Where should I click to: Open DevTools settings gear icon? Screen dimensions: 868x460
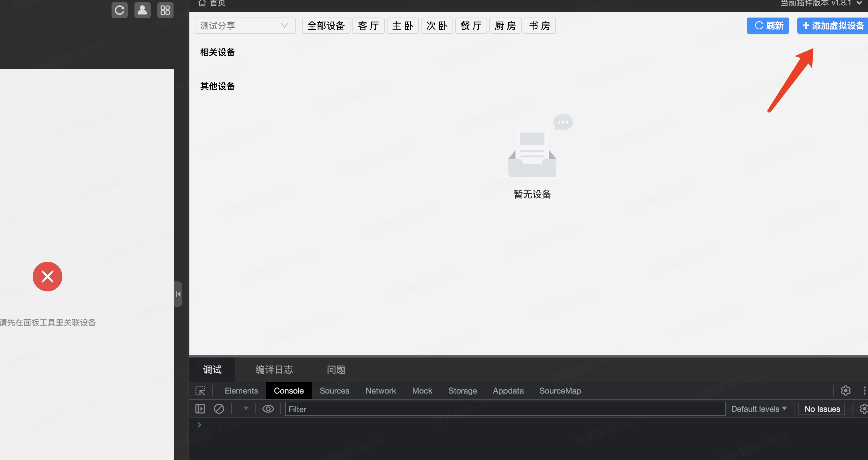pyautogui.click(x=845, y=391)
